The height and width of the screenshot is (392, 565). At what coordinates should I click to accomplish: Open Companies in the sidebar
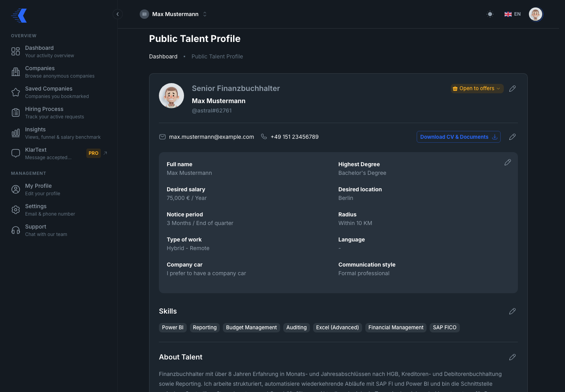click(x=59, y=72)
